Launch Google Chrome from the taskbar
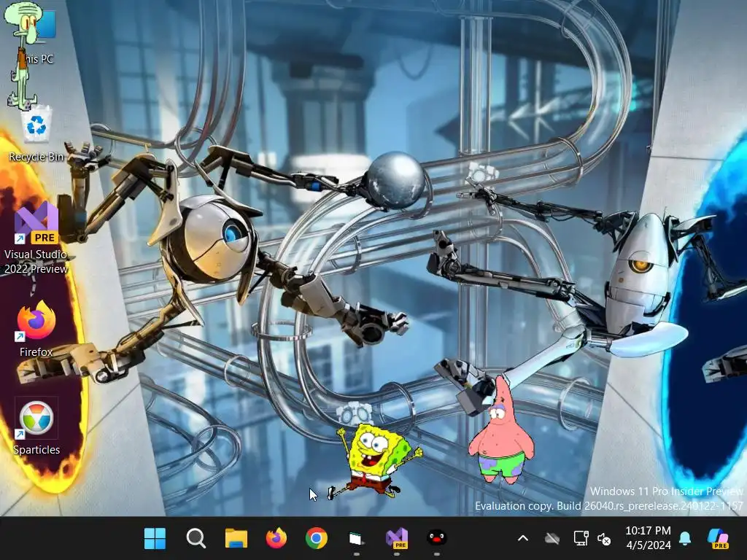 pyautogui.click(x=317, y=538)
